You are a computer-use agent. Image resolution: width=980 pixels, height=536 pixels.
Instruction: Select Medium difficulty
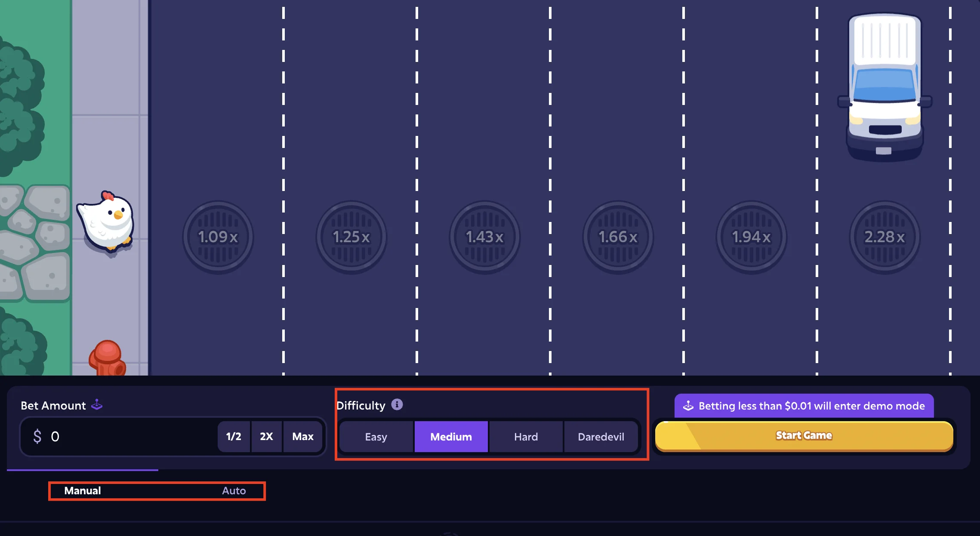point(451,437)
